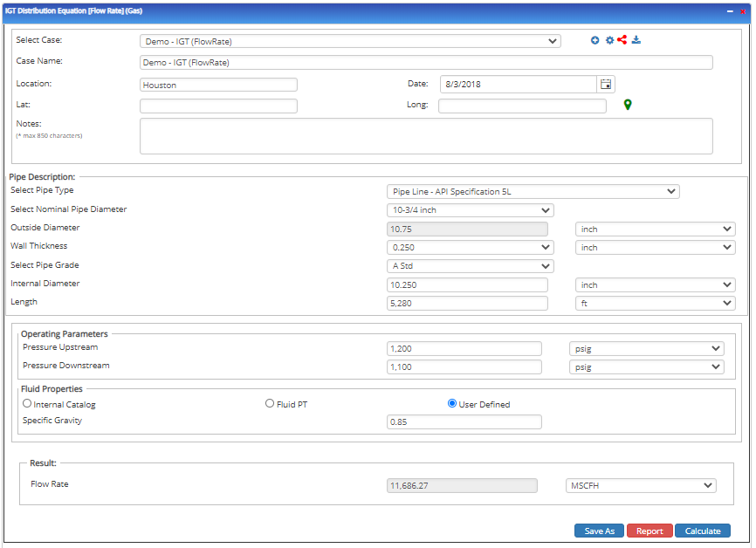Expand the Select Pipe Type dropdown

pos(533,192)
